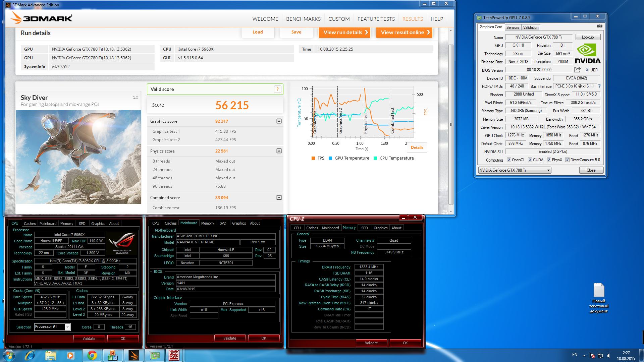Open the Processor #1 selection dropdown
The height and width of the screenshot is (362, 644).
click(67, 327)
